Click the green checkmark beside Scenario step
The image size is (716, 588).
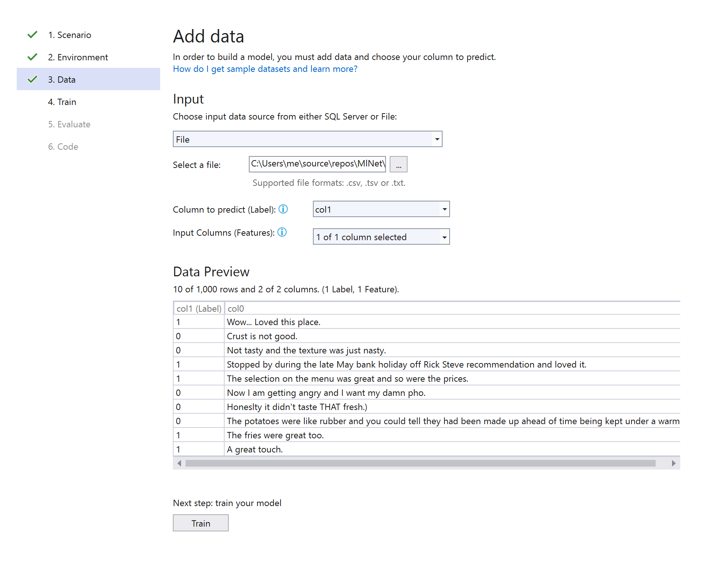[32, 35]
